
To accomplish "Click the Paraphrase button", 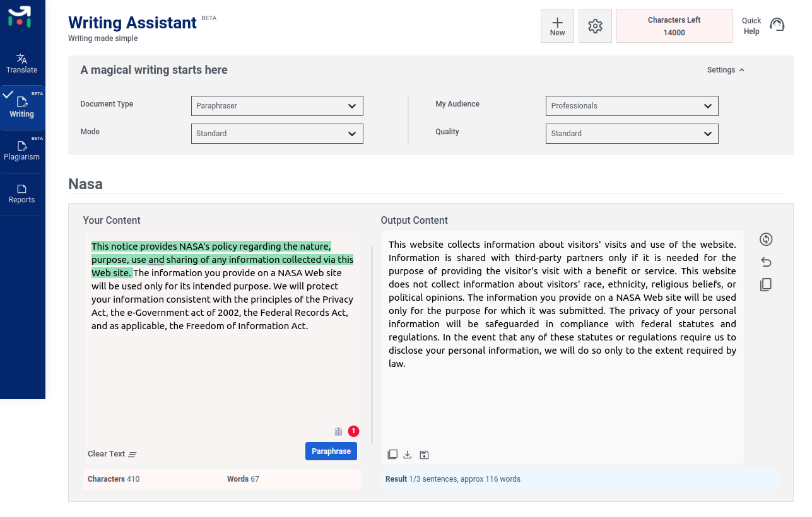I will pos(331,451).
